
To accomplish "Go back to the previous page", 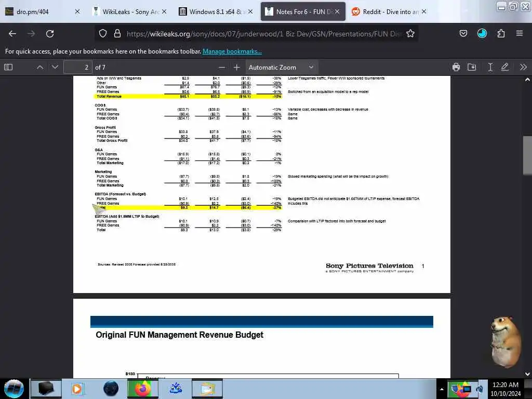I will [x=12, y=34].
